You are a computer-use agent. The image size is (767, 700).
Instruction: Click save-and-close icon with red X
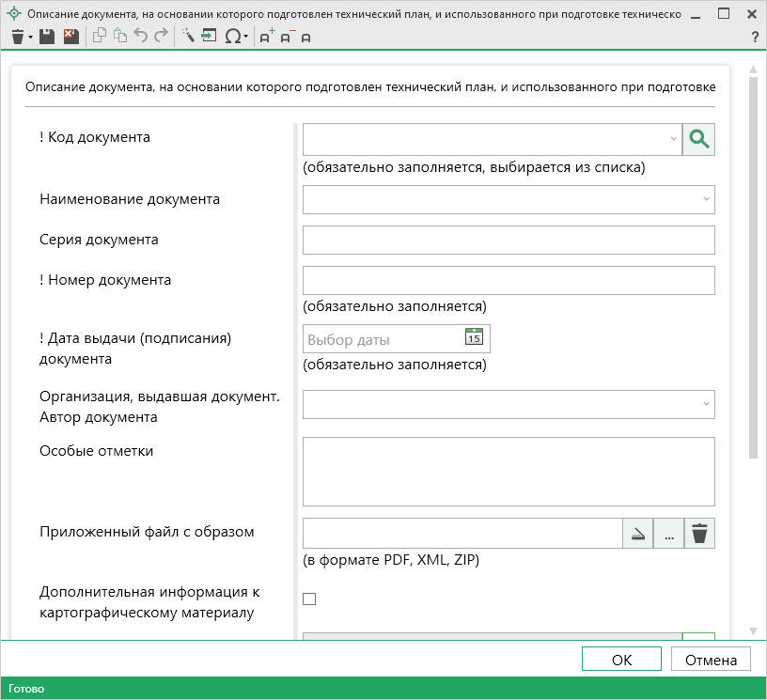tap(70, 37)
